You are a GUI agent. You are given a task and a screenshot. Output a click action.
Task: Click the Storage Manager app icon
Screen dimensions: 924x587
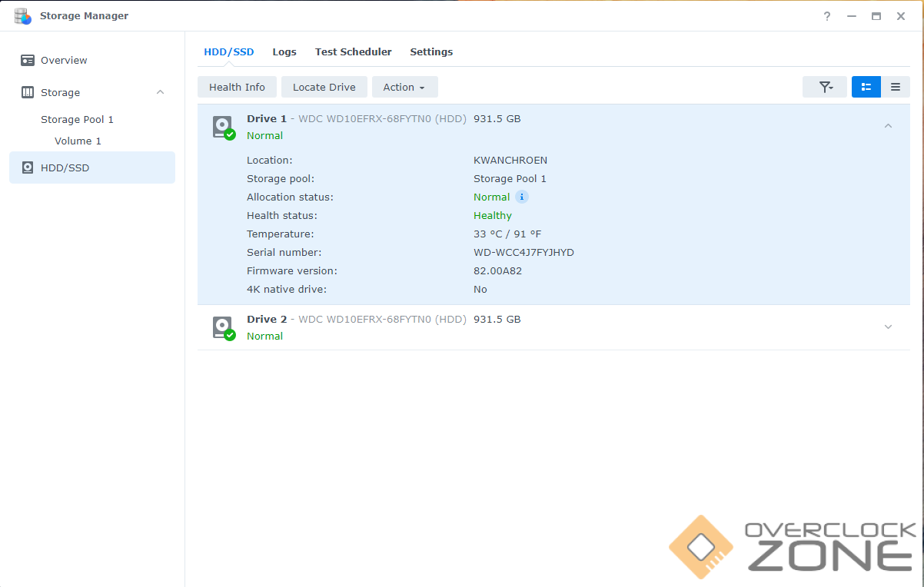coord(23,15)
